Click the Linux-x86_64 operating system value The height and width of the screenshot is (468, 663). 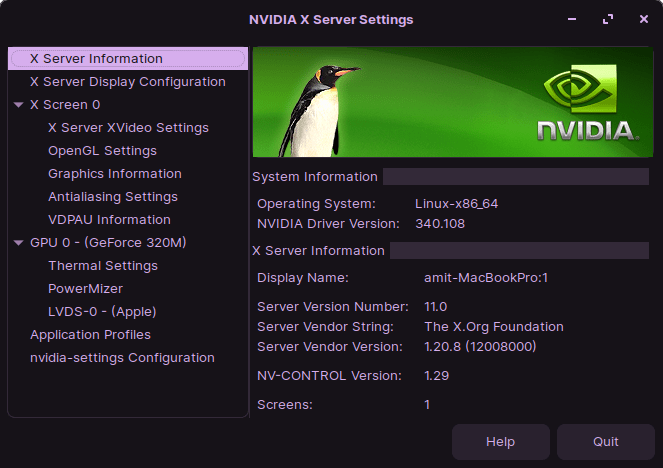[456, 204]
